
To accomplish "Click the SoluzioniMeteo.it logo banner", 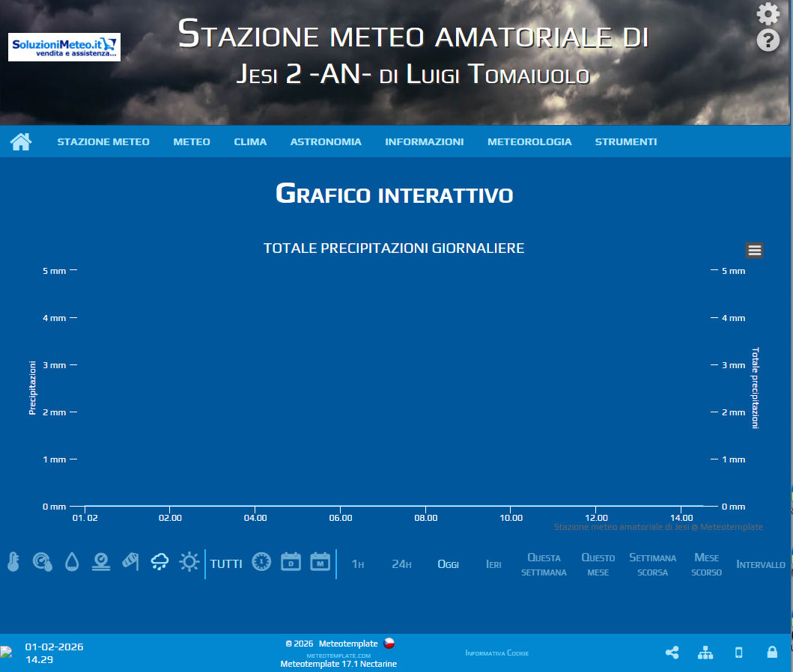I will pyautogui.click(x=64, y=47).
